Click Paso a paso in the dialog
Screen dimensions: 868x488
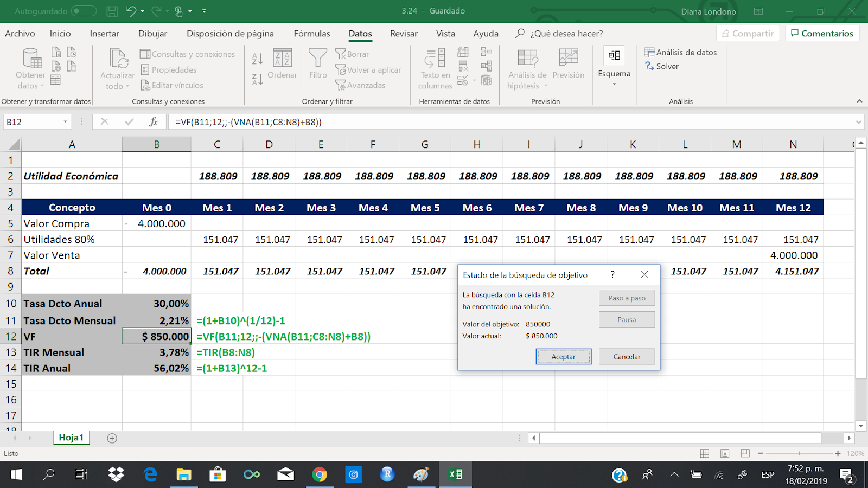(627, 298)
